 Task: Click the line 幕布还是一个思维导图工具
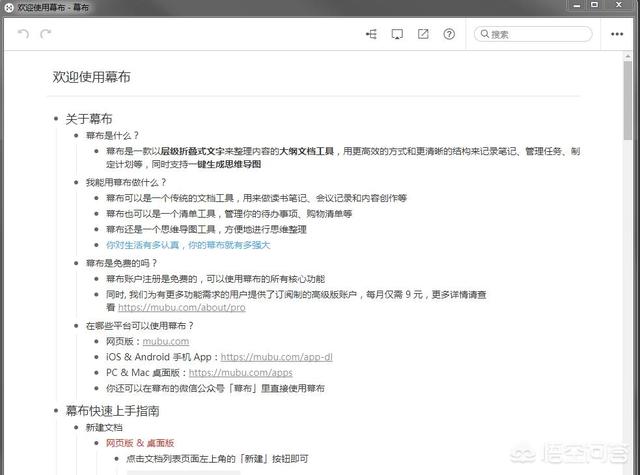206,229
